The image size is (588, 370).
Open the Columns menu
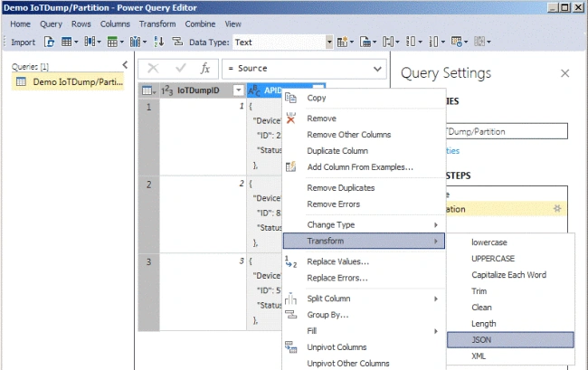pyautogui.click(x=115, y=24)
